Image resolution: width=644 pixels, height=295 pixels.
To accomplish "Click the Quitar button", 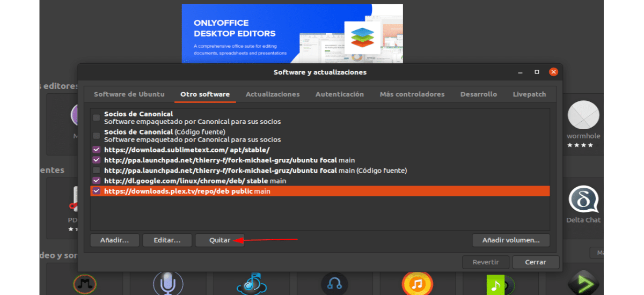I will pos(220,240).
